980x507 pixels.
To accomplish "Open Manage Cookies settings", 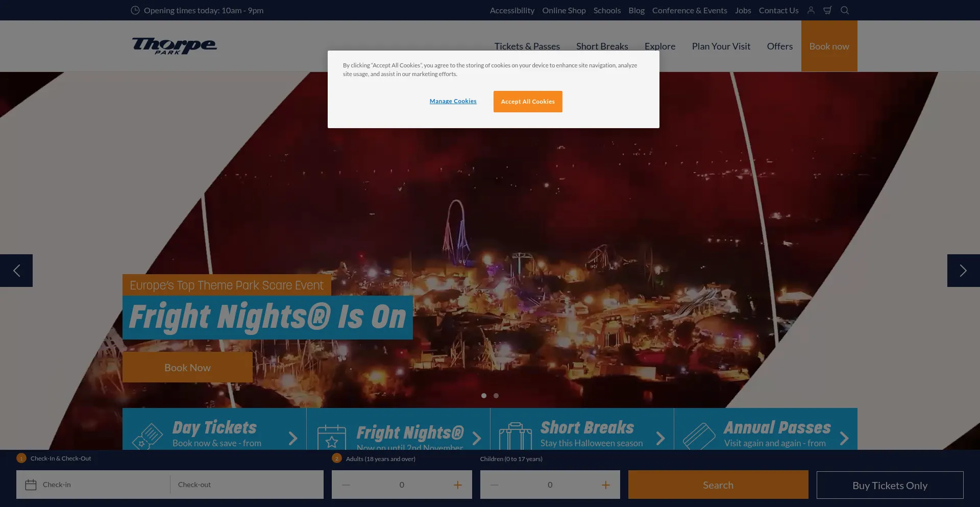I will pyautogui.click(x=453, y=101).
